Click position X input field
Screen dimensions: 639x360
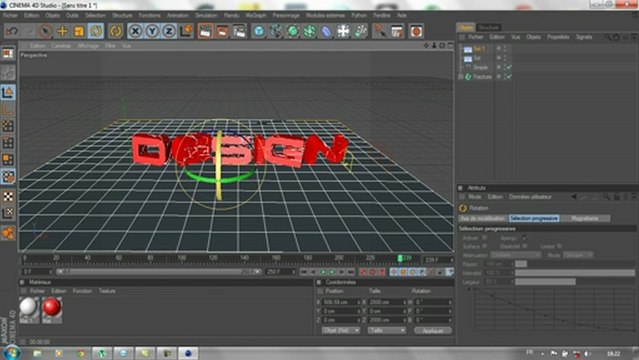coord(341,302)
